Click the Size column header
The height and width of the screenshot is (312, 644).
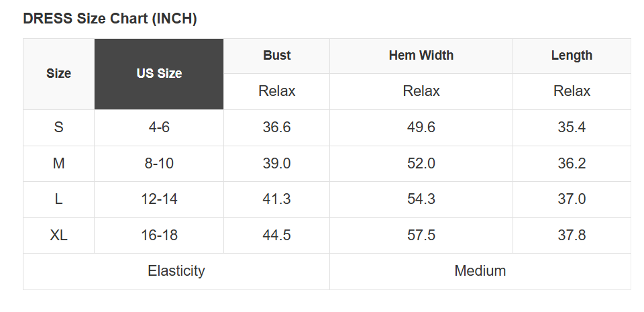[x=59, y=74]
